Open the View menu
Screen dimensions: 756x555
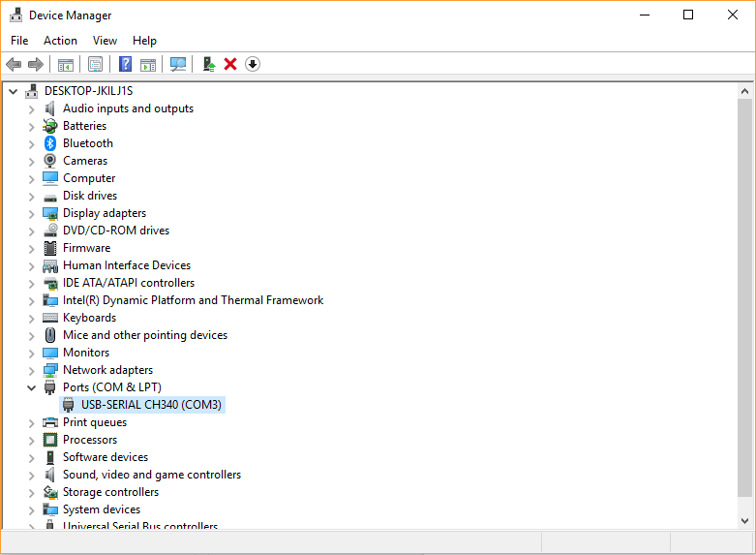[x=105, y=41]
